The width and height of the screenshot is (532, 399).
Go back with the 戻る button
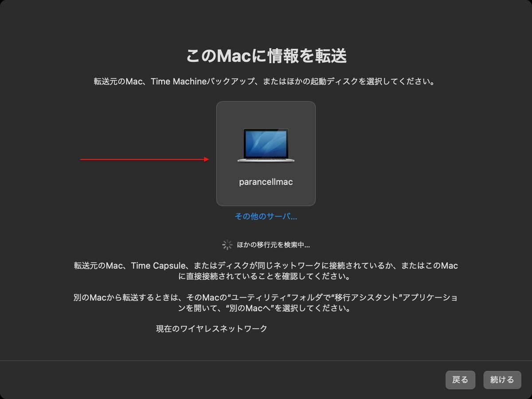point(460,380)
